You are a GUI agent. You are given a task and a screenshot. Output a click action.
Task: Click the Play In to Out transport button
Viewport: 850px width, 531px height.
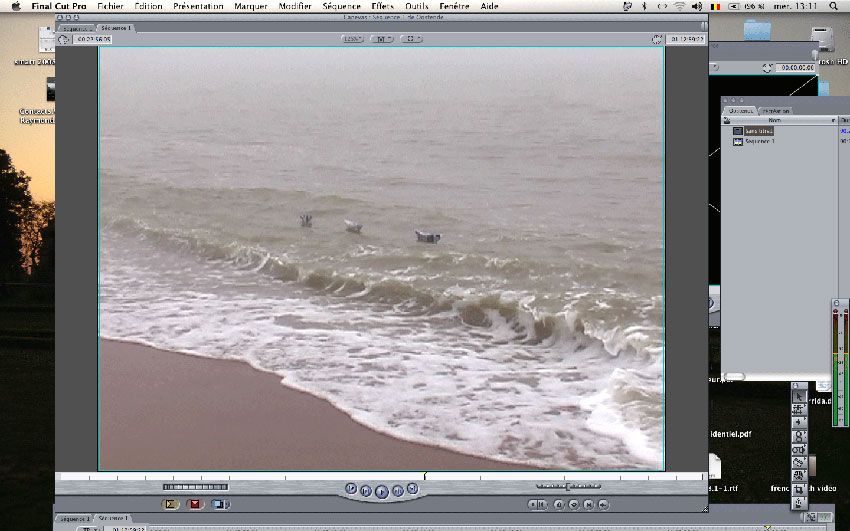(x=366, y=491)
